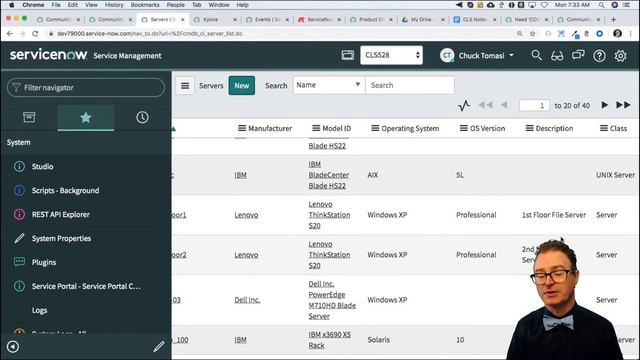Switch to the CLS Notes browser tab
Viewport: 640px width, 360px height.
coord(476,19)
